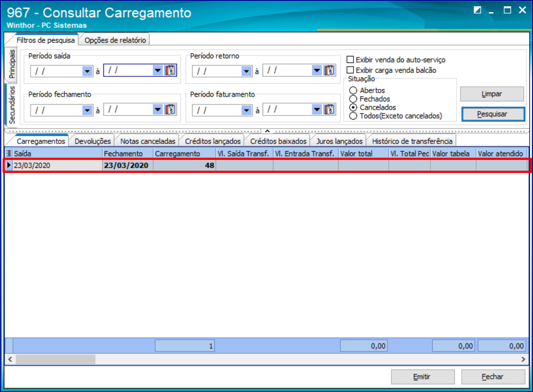The height and width of the screenshot is (392, 533).
Task: Click the grid column chooser icon beside Saída
Action: 9,153
